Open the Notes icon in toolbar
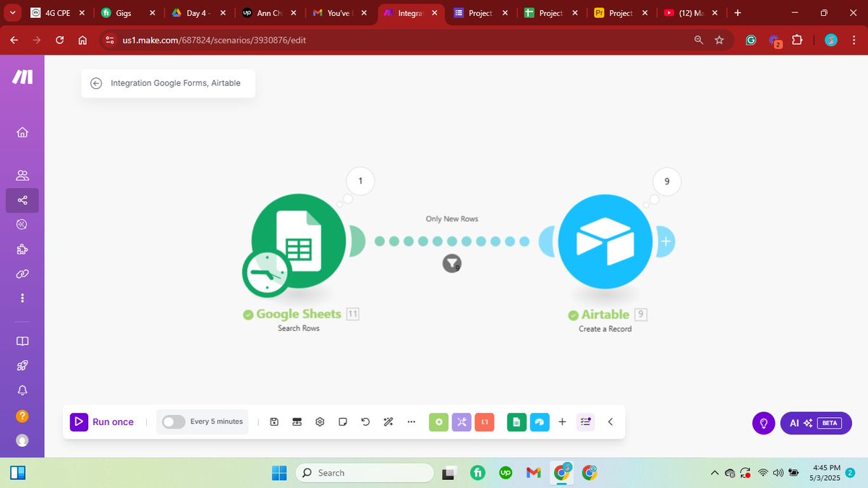 pyautogui.click(x=343, y=421)
